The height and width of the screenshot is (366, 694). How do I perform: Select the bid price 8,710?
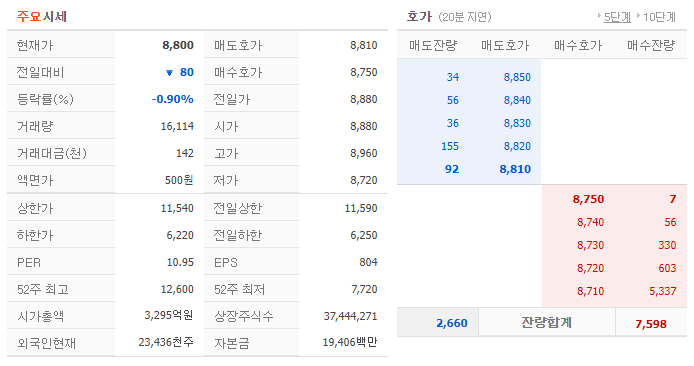(x=590, y=291)
